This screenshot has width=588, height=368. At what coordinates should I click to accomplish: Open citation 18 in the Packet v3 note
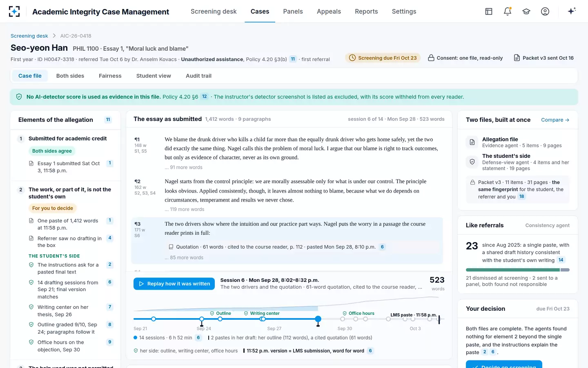tap(522, 197)
